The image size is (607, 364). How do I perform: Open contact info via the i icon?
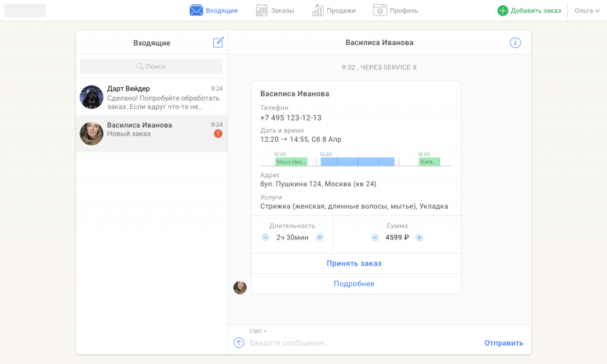(x=515, y=43)
